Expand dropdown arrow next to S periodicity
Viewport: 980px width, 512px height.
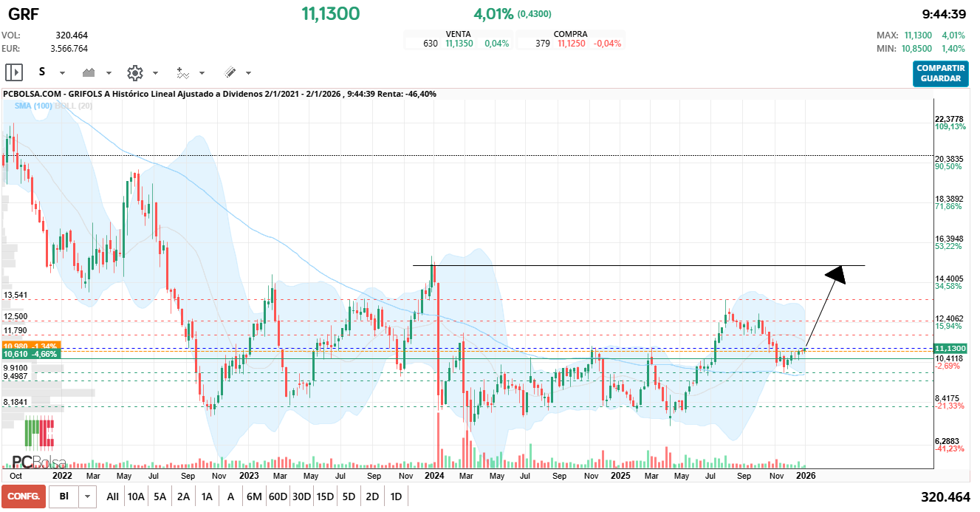[x=62, y=73]
